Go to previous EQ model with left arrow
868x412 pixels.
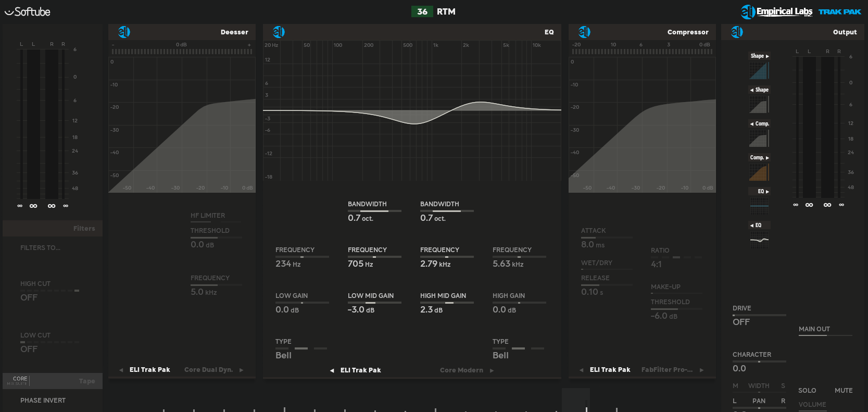click(332, 370)
